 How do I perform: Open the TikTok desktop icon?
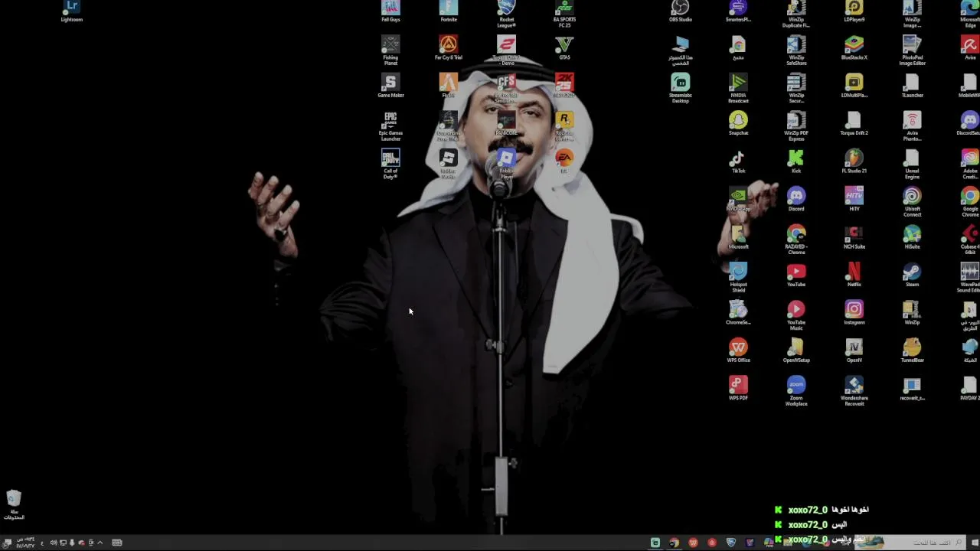click(738, 161)
